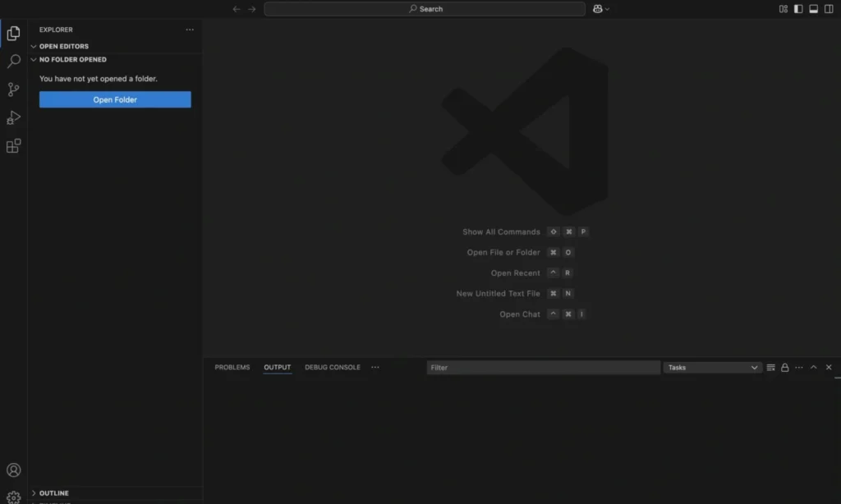The width and height of the screenshot is (841, 504).
Task: Open the Manage gear icon
Action: coord(13,497)
